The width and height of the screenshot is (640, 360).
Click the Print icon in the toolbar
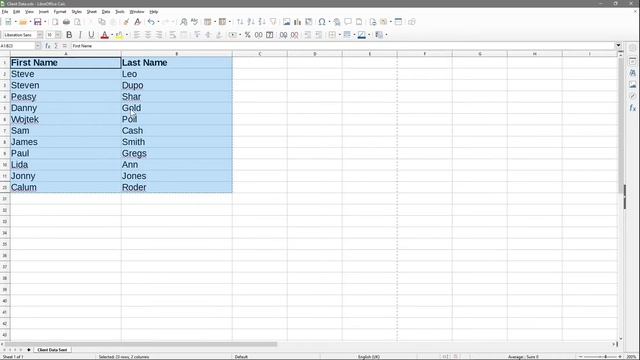66,22
